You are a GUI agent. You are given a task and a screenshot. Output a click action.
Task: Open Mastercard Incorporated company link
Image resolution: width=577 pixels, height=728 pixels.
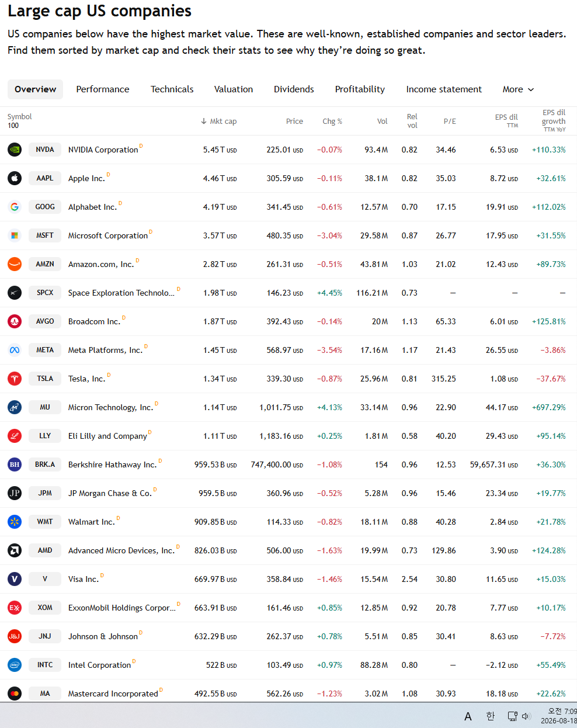113,694
